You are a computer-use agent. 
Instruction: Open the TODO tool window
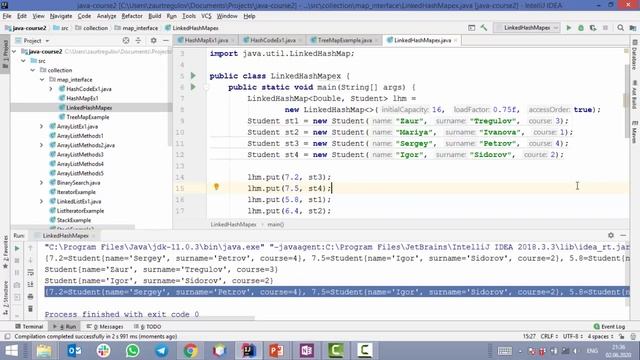point(148,327)
